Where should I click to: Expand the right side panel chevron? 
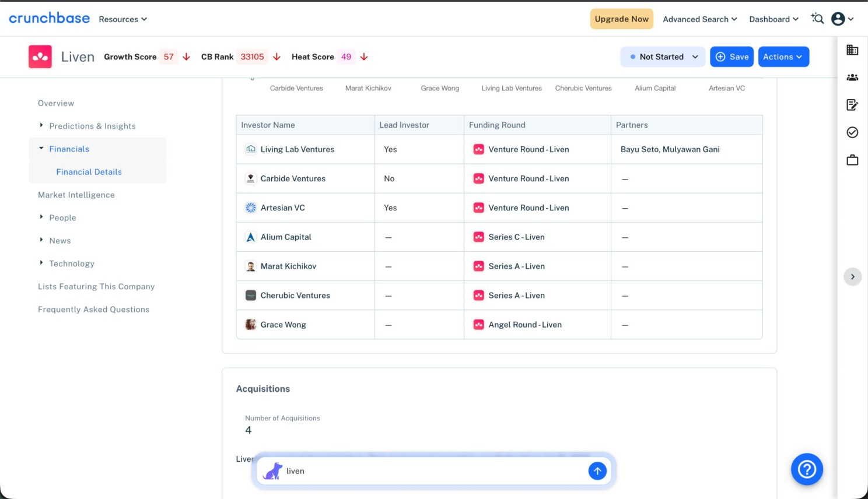click(852, 277)
